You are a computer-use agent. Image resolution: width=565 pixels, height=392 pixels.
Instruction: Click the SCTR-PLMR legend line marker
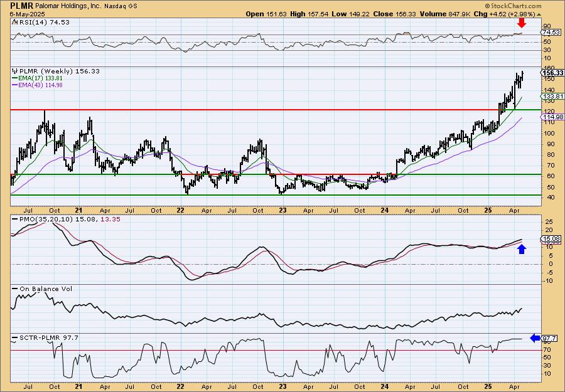(x=14, y=337)
